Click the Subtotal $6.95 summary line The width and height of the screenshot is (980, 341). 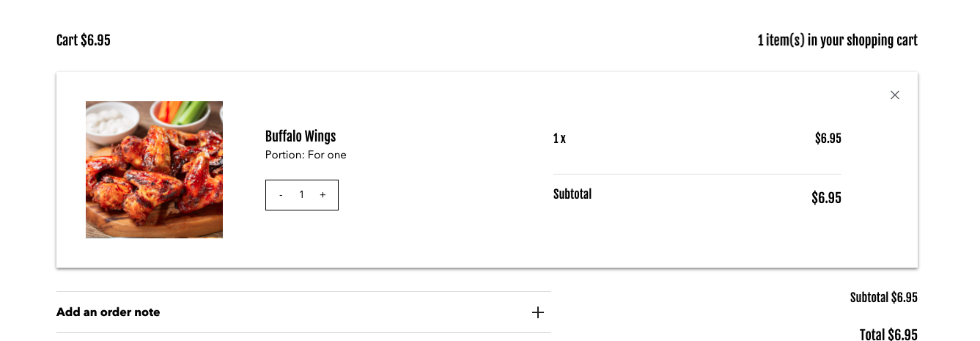click(x=883, y=298)
